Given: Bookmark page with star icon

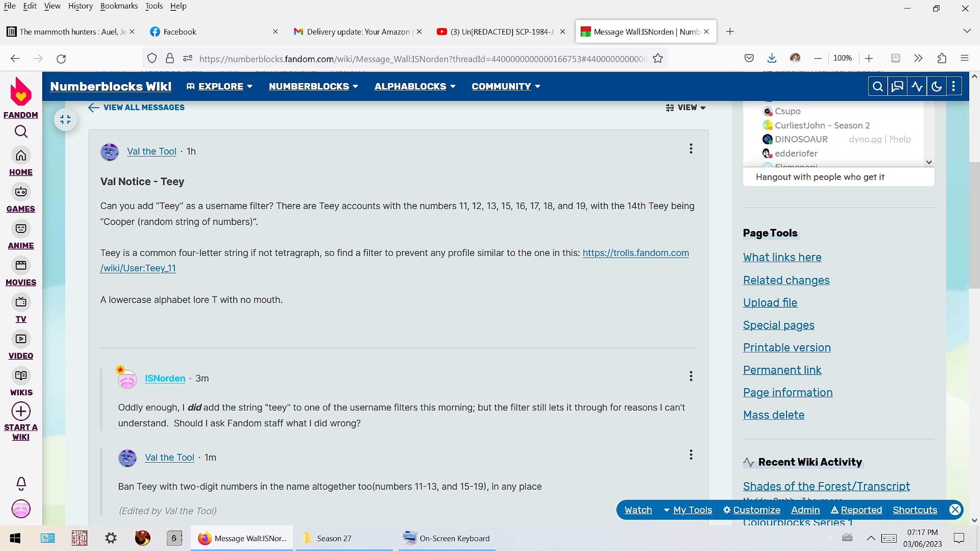Looking at the screenshot, I should [658, 58].
